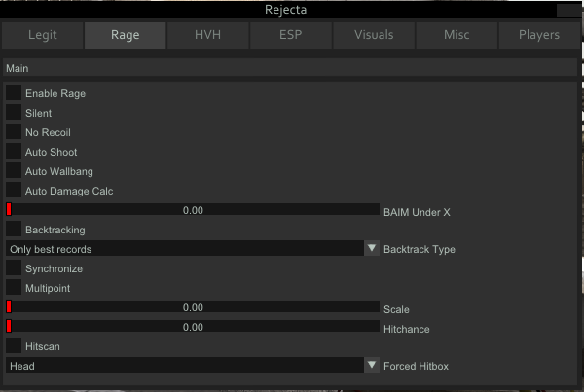
Task: Tick the Enable Rage checkbox
Action: (14, 93)
